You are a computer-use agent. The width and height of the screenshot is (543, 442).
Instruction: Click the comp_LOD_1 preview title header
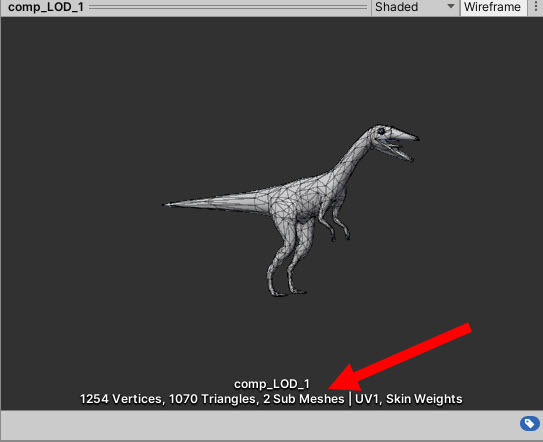[x=46, y=7]
